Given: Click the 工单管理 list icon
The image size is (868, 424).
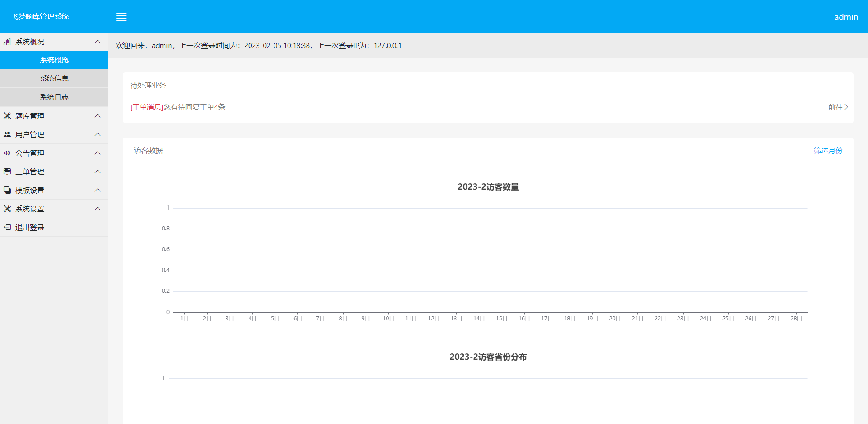Looking at the screenshot, I should (x=7, y=172).
